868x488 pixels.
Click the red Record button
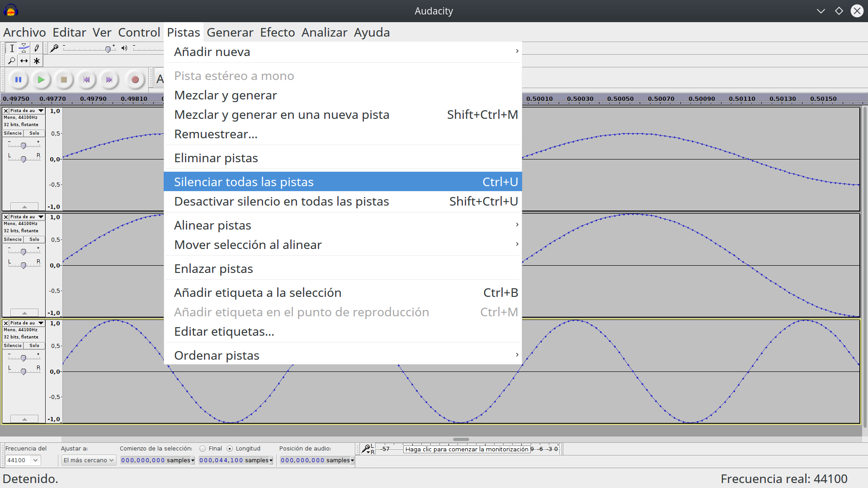click(x=135, y=80)
